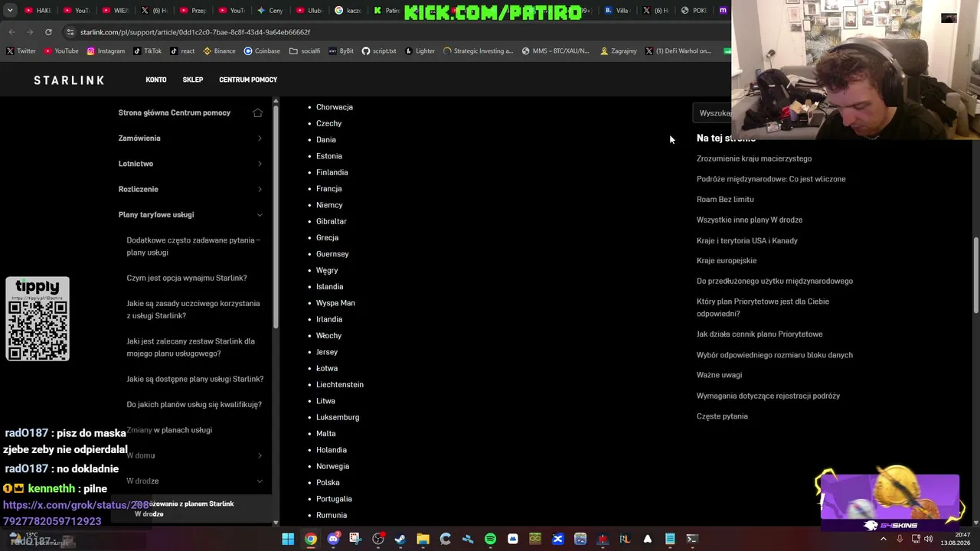Open the Twitter bookmark
The height and width of the screenshot is (551, 980).
click(21, 51)
